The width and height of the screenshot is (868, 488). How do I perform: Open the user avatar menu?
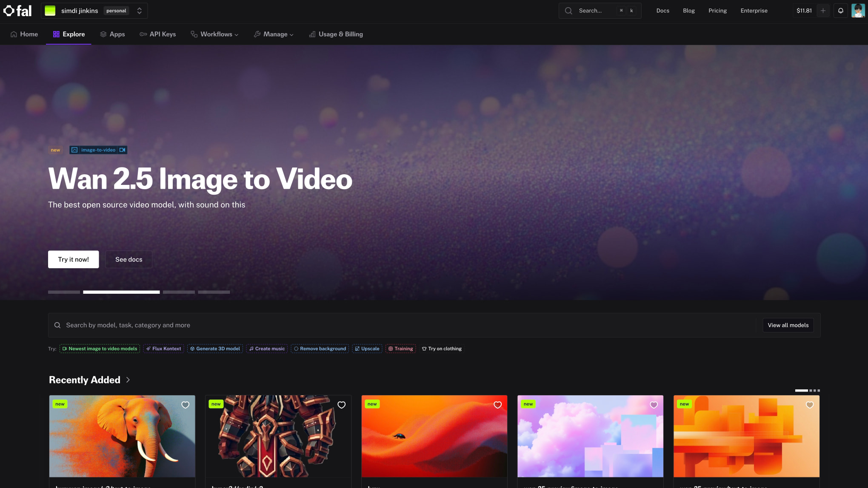[858, 11]
